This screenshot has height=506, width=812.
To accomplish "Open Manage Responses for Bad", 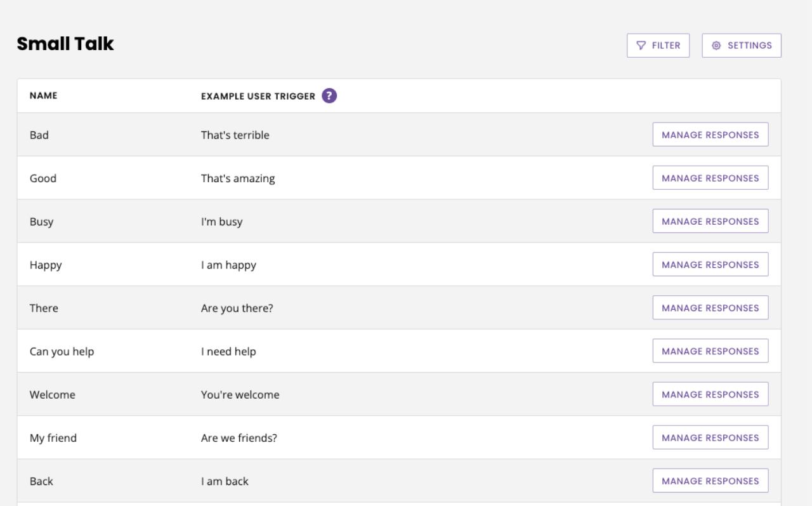I will click(x=710, y=135).
